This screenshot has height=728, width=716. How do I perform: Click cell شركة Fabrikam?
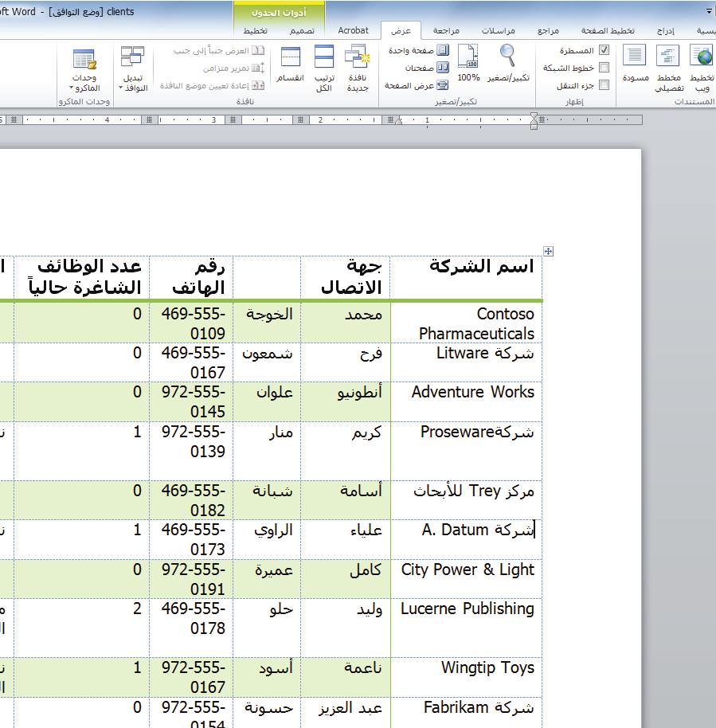pyautogui.click(x=479, y=707)
